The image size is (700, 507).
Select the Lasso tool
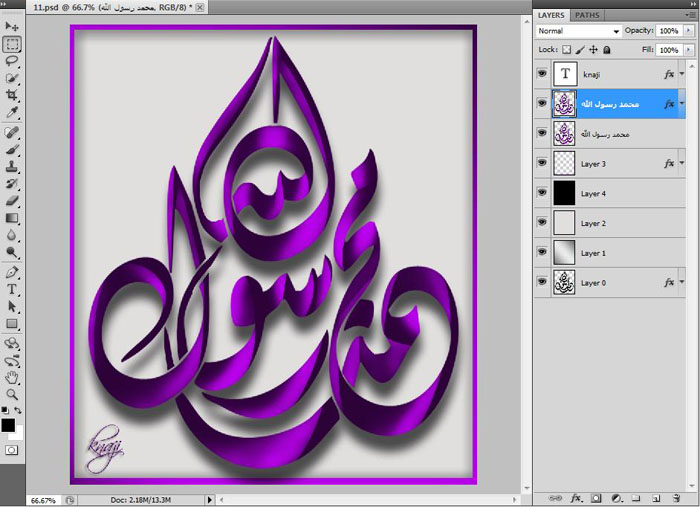pos(13,60)
